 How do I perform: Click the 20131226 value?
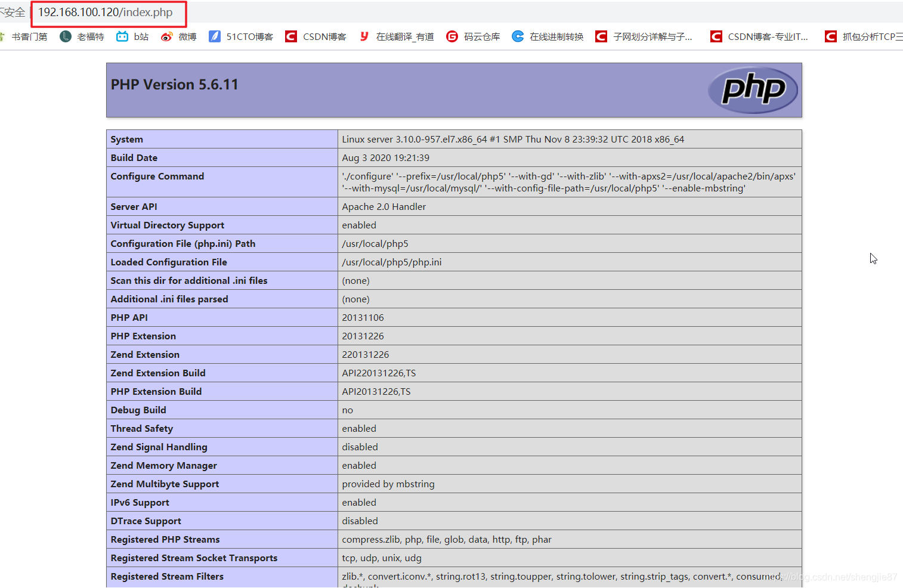coord(363,336)
